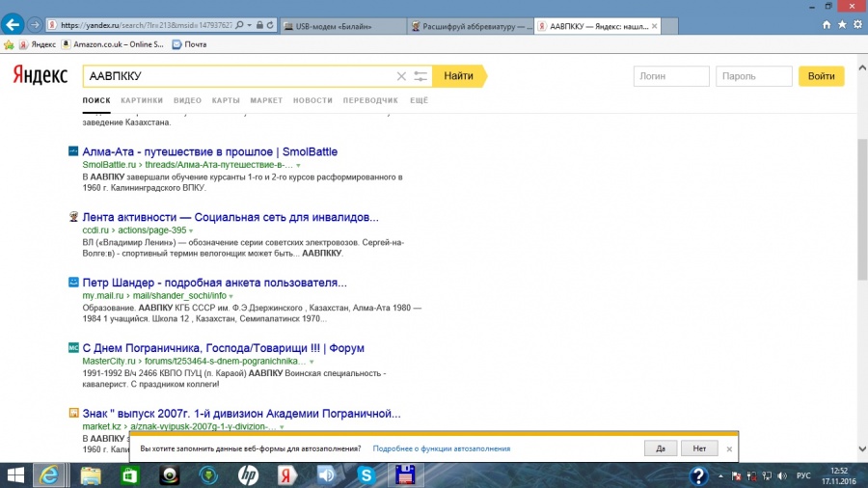Click the ААВПККУ search query field
The image size is (868, 488).
pyautogui.click(x=238, y=76)
